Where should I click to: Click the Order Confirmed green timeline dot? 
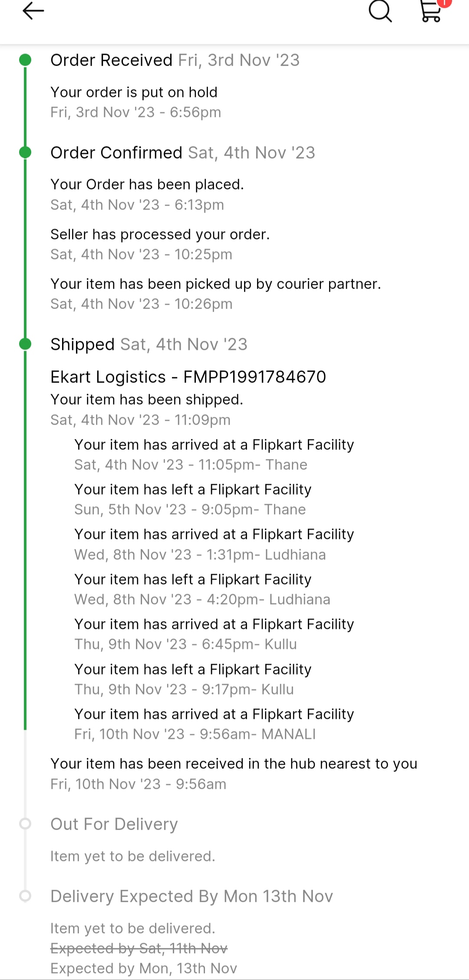[x=26, y=153]
